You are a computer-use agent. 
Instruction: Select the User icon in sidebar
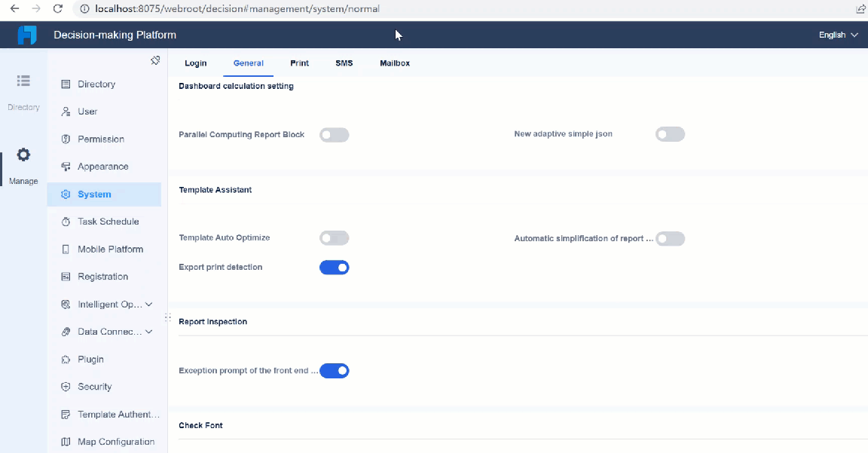point(66,112)
